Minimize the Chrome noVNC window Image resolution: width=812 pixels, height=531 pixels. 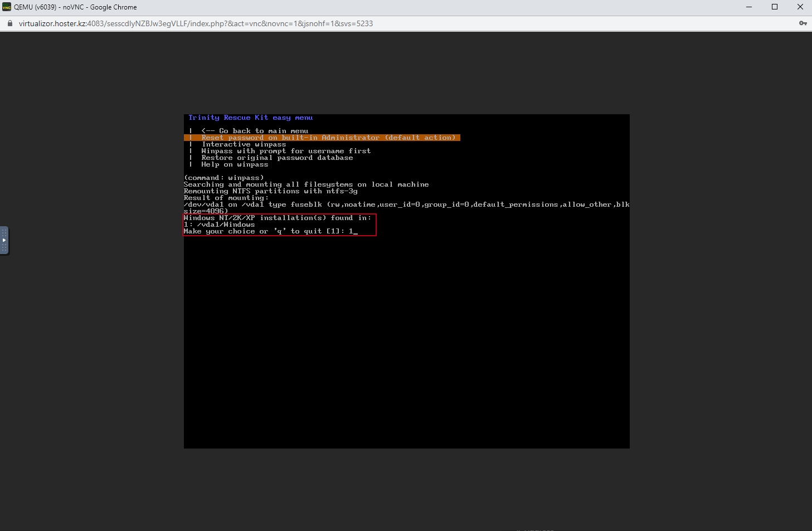(749, 7)
